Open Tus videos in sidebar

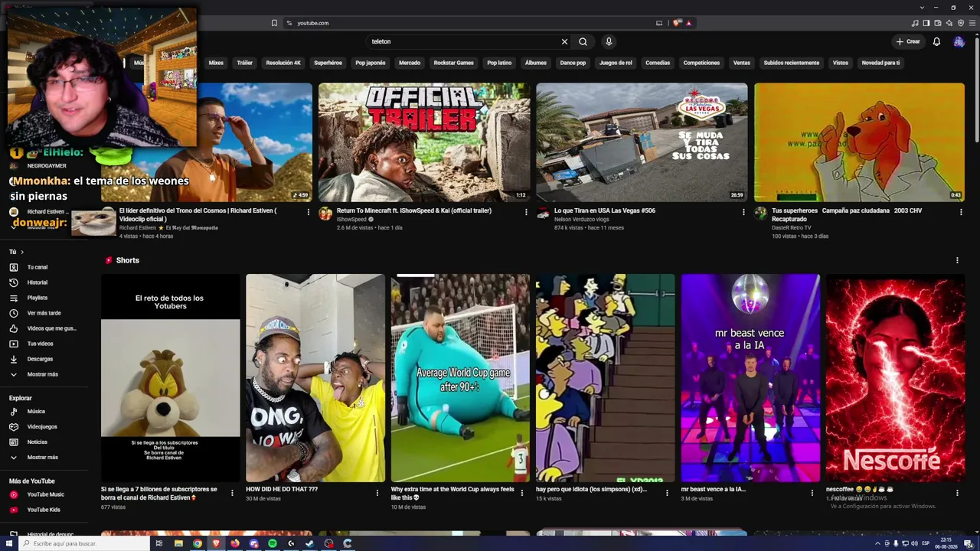(x=44, y=344)
